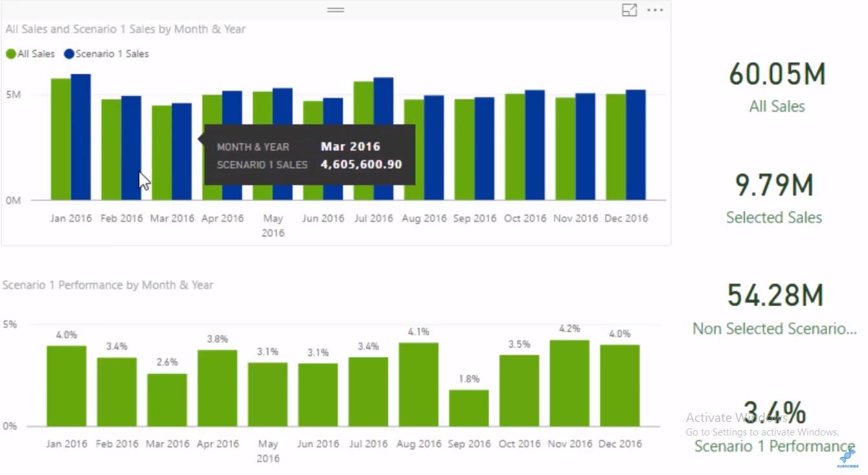The height and width of the screenshot is (475, 868).
Task: Click the 54.28M Non Selected card value
Action: (x=775, y=295)
